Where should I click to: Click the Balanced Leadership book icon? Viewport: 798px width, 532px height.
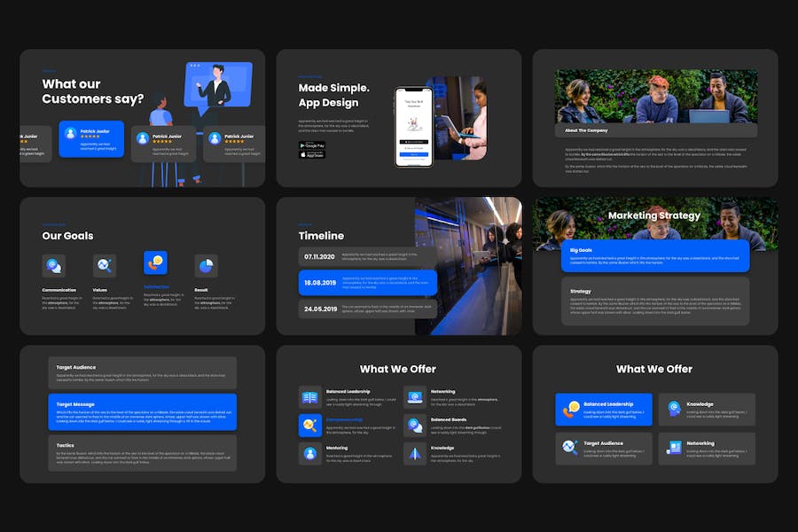(x=309, y=398)
